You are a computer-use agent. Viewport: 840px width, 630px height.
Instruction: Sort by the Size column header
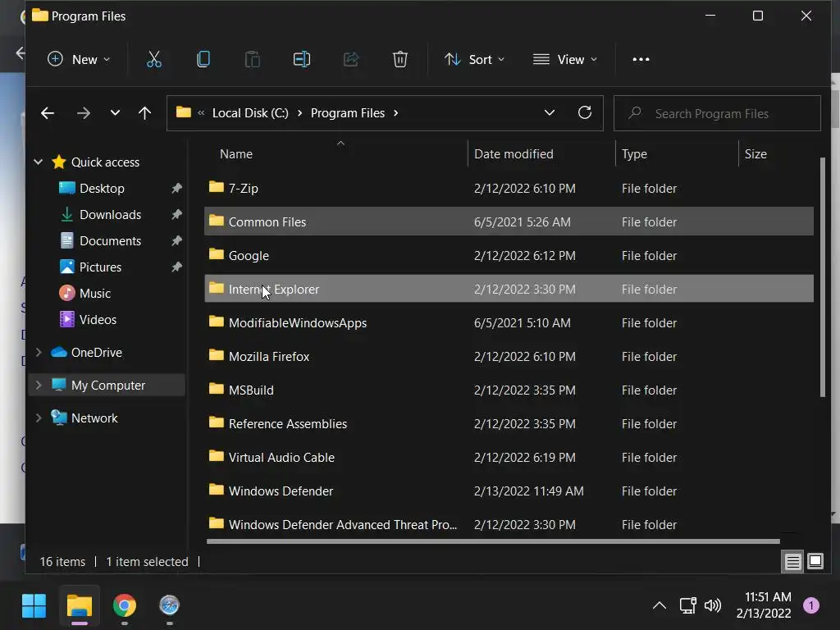tap(756, 153)
